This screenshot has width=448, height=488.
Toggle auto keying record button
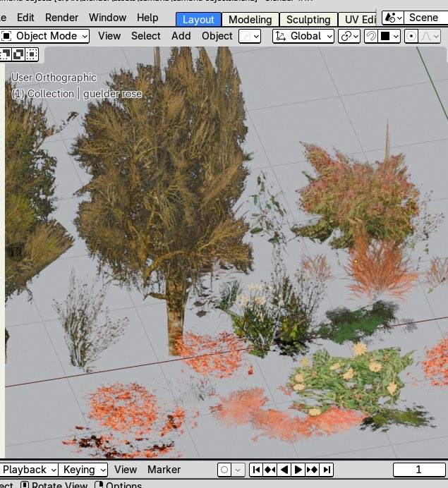[x=224, y=470]
